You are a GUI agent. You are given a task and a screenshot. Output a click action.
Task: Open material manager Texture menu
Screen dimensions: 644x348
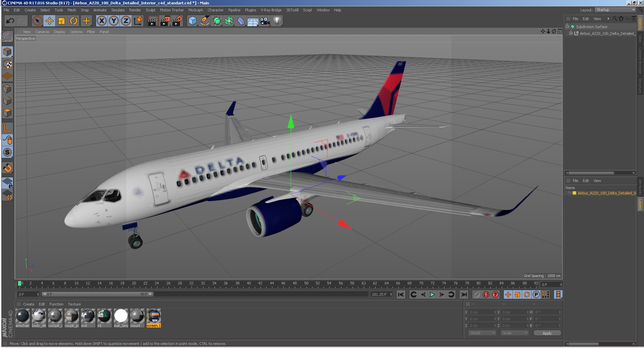click(x=74, y=304)
